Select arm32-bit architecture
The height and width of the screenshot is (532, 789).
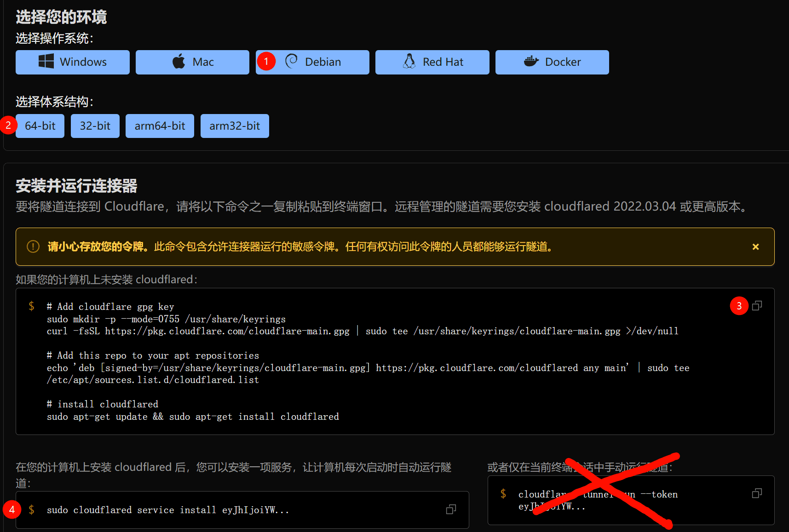point(235,126)
